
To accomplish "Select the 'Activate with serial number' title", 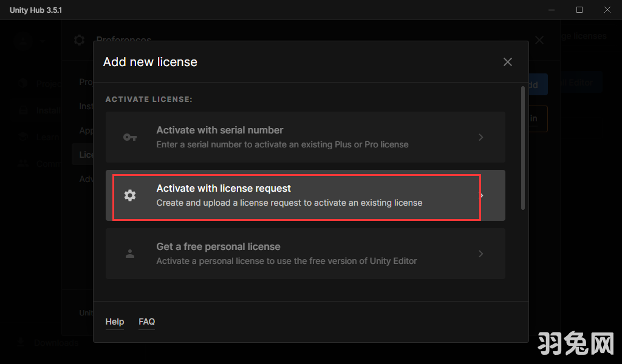I will pos(220,130).
